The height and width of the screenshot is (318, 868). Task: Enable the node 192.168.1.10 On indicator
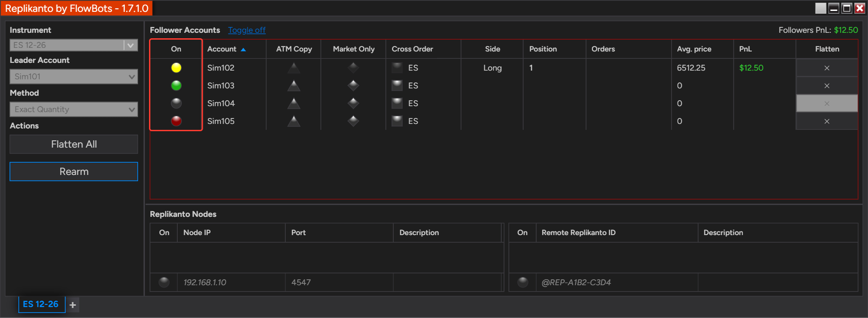pyautogui.click(x=164, y=282)
